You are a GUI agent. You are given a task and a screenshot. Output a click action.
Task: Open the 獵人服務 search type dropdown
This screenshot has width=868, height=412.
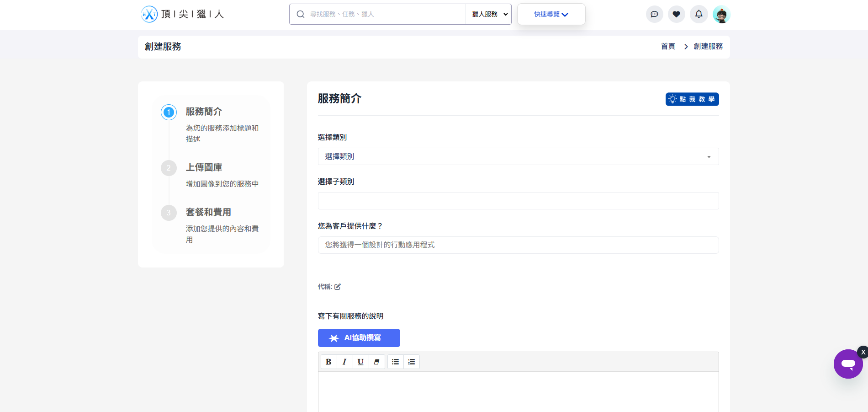pos(488,14)
